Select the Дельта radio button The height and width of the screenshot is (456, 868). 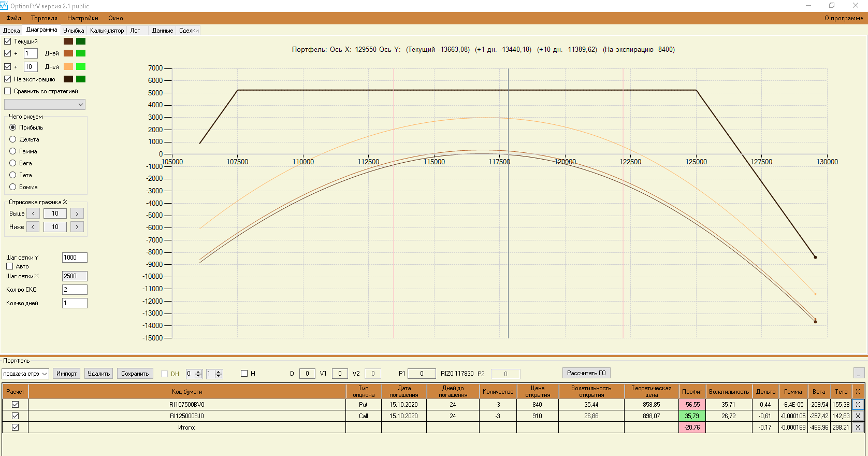(x=13, y=139)
